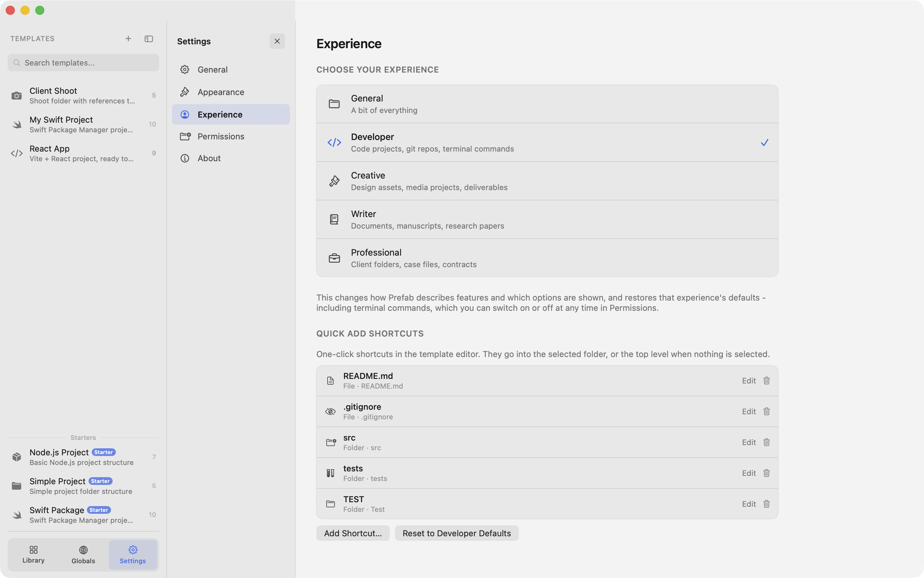924x578 pixels.
Task: Open the React App template
Action: click(x=83, y=153)
